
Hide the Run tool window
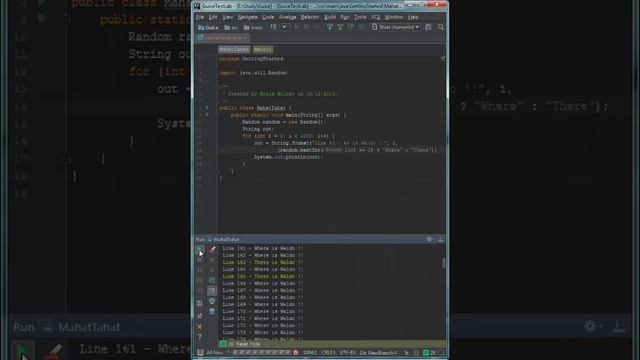click(441, 239)
